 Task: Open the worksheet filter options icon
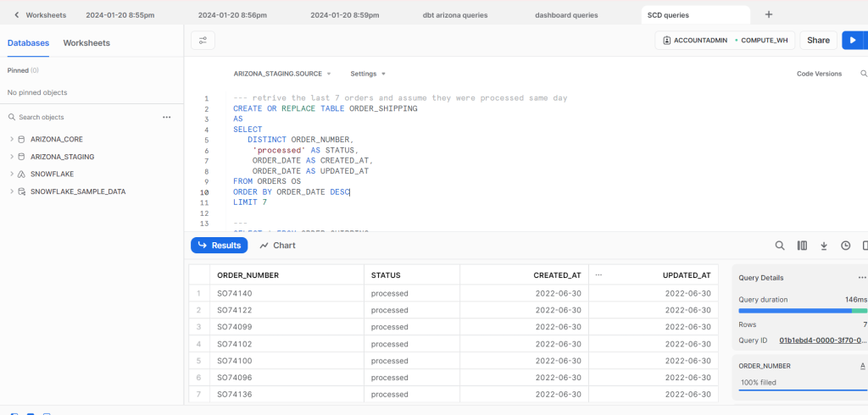[203, 41]
